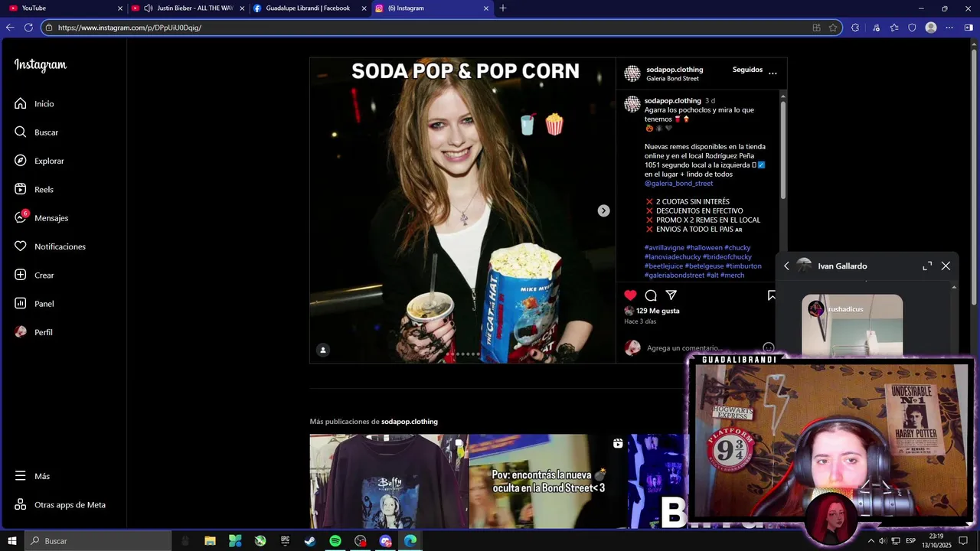Screen dimensions: 980x551
Task: Click taskbar Buscar search box
Action: click(99, 541)
